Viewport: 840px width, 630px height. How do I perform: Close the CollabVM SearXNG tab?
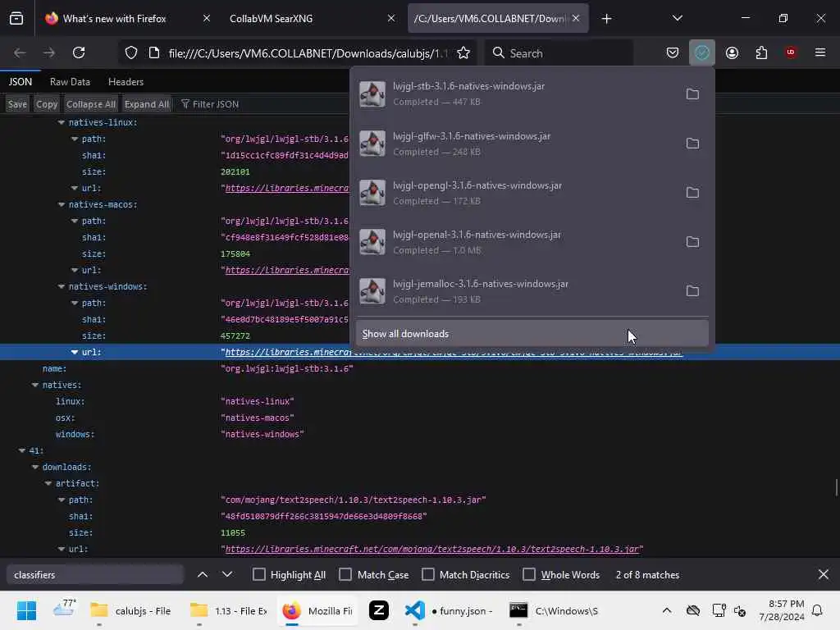[x=391, y=19]
